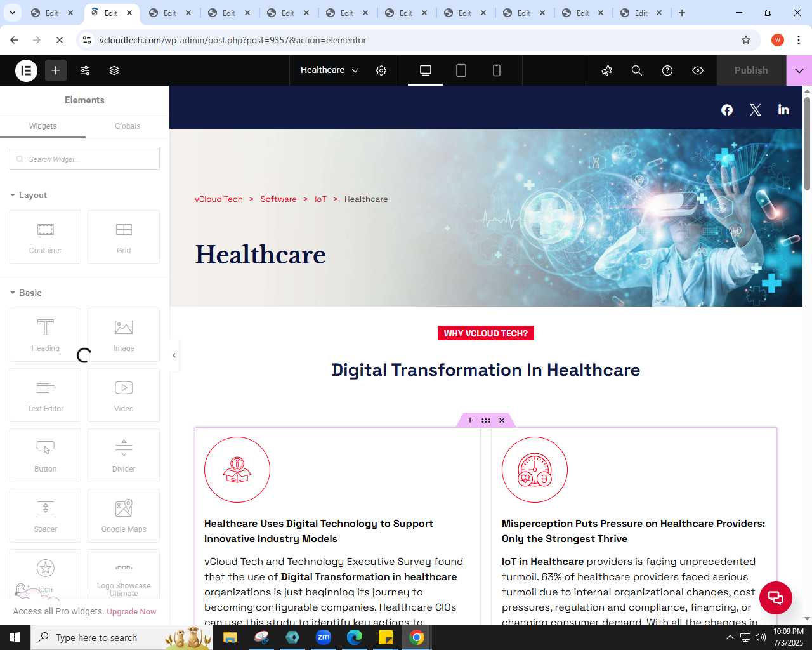Open Microsoft Edge from the taskbar
The width and height of the screenshot is (812, 650).
coord(355,637)
